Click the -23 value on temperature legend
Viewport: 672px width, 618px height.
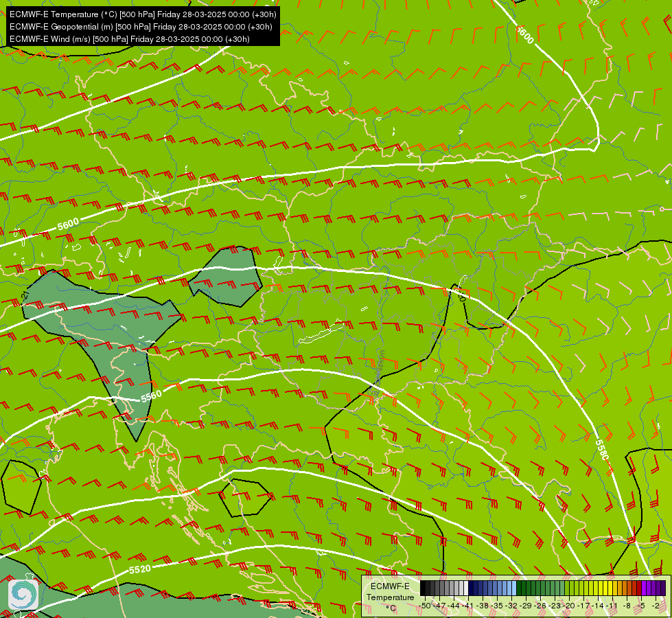pyautogui.click(x=555, y=606)
